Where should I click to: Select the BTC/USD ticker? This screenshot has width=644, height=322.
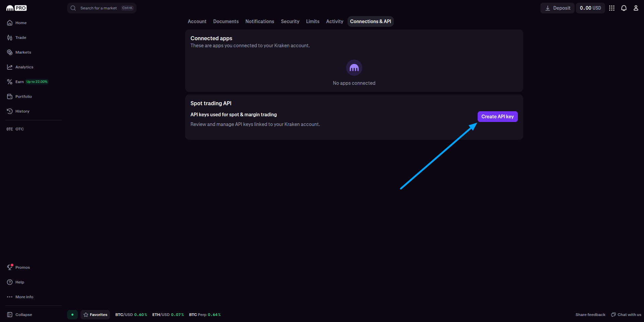point(131,315)
